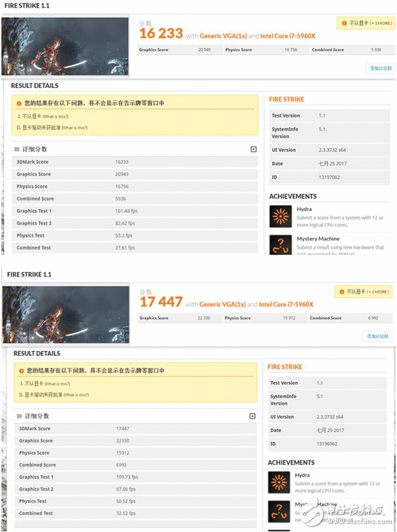Select the 3DMark Score value 16233
Screen dimensions: 397x532
click(x=122, y=162)
